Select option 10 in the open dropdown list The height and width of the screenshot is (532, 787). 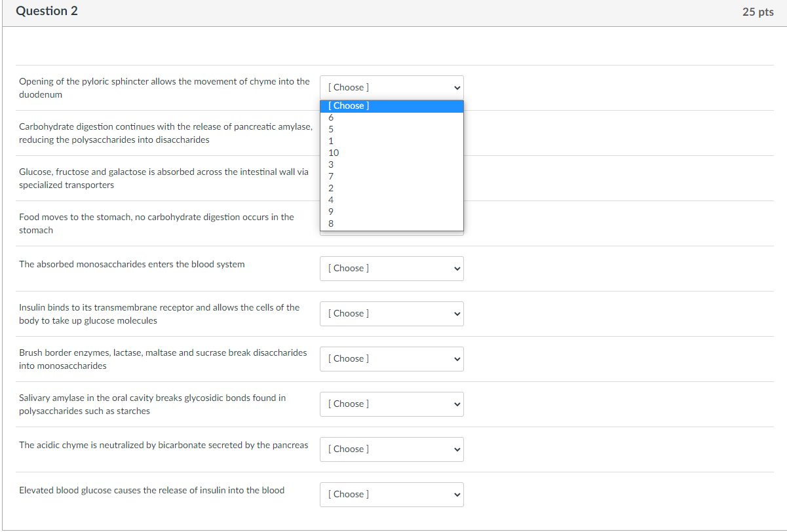point(391,153)
